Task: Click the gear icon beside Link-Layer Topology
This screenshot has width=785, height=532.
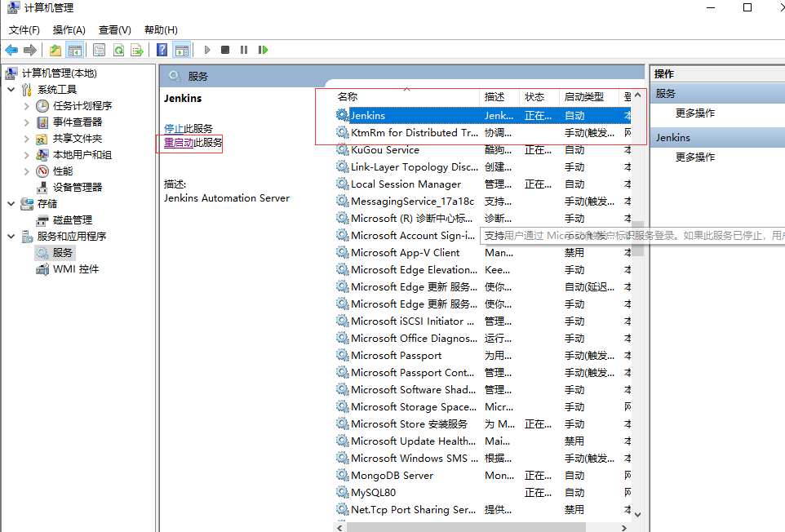Action: pos(343,166)
